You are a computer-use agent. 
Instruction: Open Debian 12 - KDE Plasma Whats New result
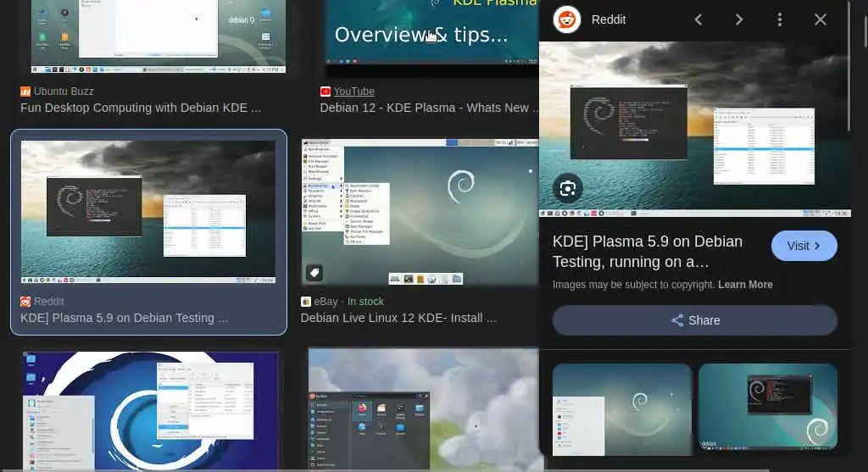tap(428, 108)
